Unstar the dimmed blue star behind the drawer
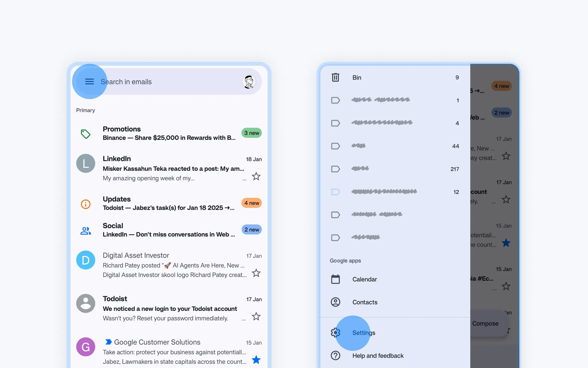The height and width of the screenshot is (368, 588). [x=506, y=243]
